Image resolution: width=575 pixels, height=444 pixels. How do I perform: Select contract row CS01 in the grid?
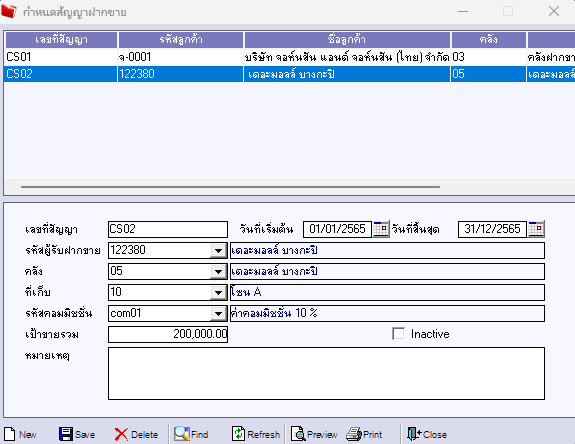[x=290, y=57]
